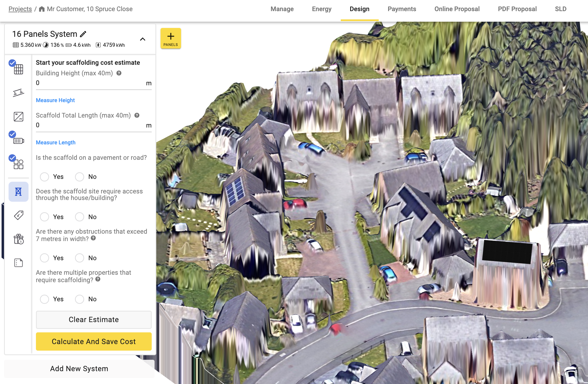Select Yes for pavement or road
This screenshot has width=588, height=384.
coord(44,177)
